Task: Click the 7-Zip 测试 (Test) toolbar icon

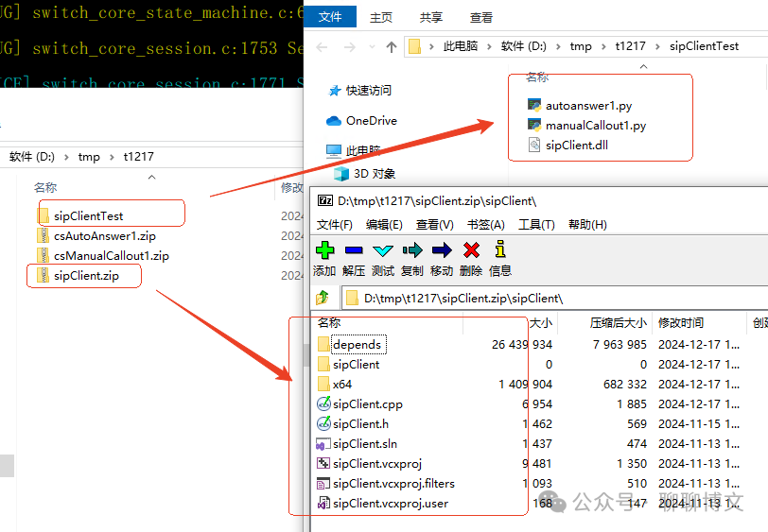Action: [382, 250]
